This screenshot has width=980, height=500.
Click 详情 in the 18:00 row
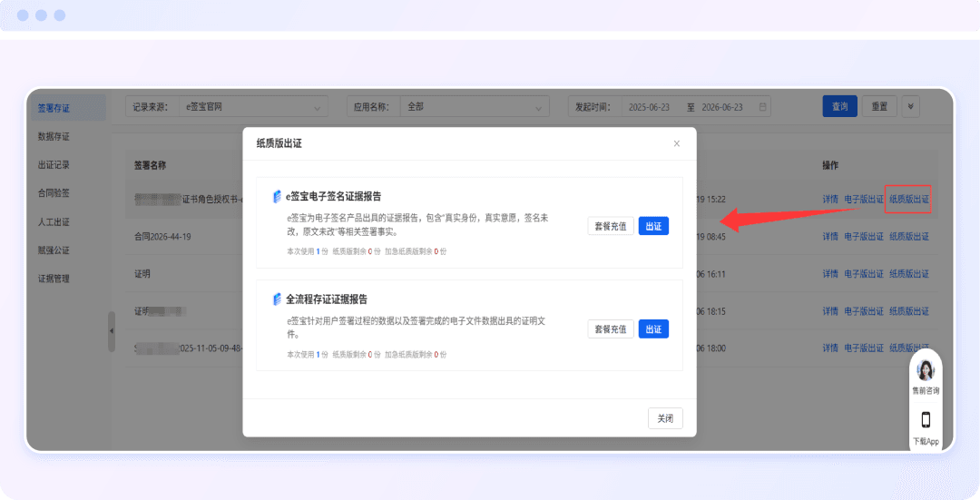[830, 348]
